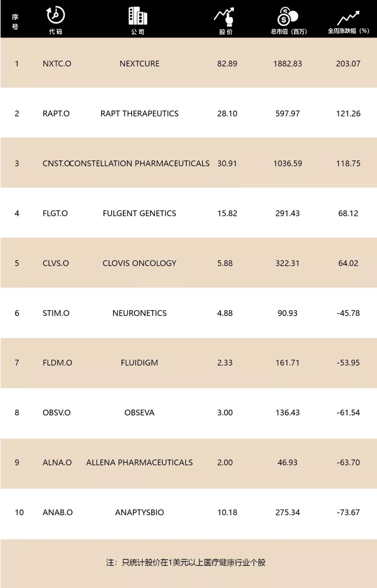Click the dollar coins icon above 总市值
Image resolution: width=377 pixels, height=588 pixels.
[288, 16]
